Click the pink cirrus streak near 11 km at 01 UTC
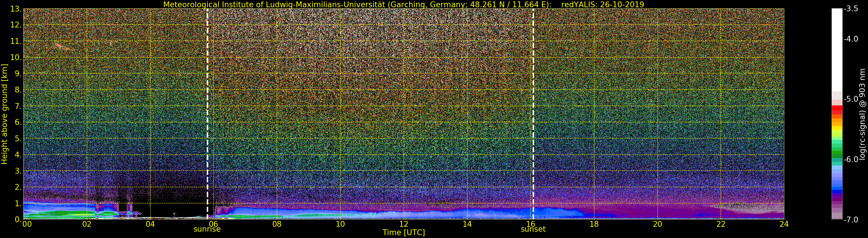Image resolution: width=868 pixels, height=238 pixels. pyautogui.click(x=62, y=47)
